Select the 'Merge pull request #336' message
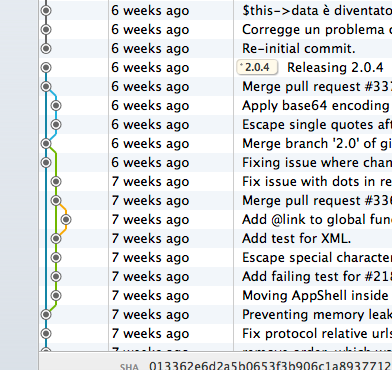This screenshot has height=370, width=392. pos(317,201)
